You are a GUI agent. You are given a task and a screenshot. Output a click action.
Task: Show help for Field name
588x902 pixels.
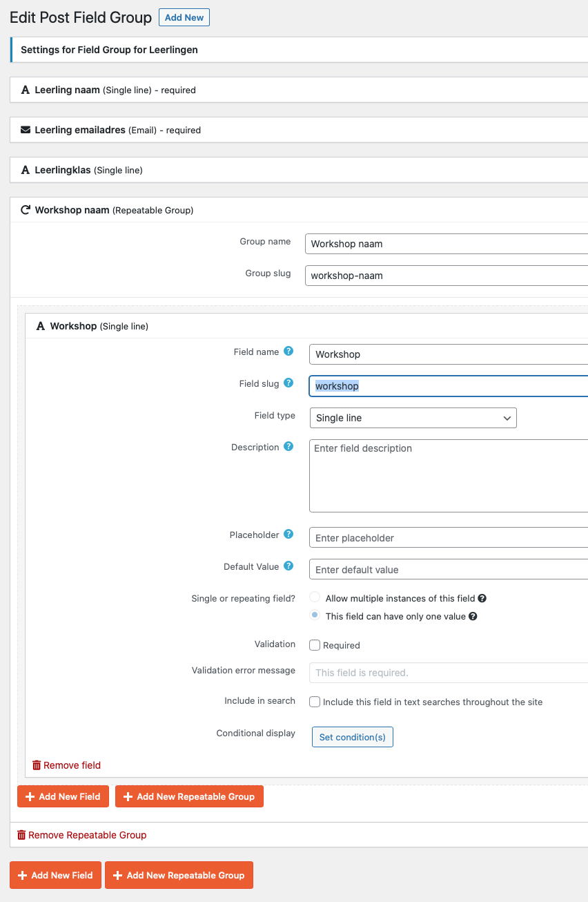(x=288, y=352)
